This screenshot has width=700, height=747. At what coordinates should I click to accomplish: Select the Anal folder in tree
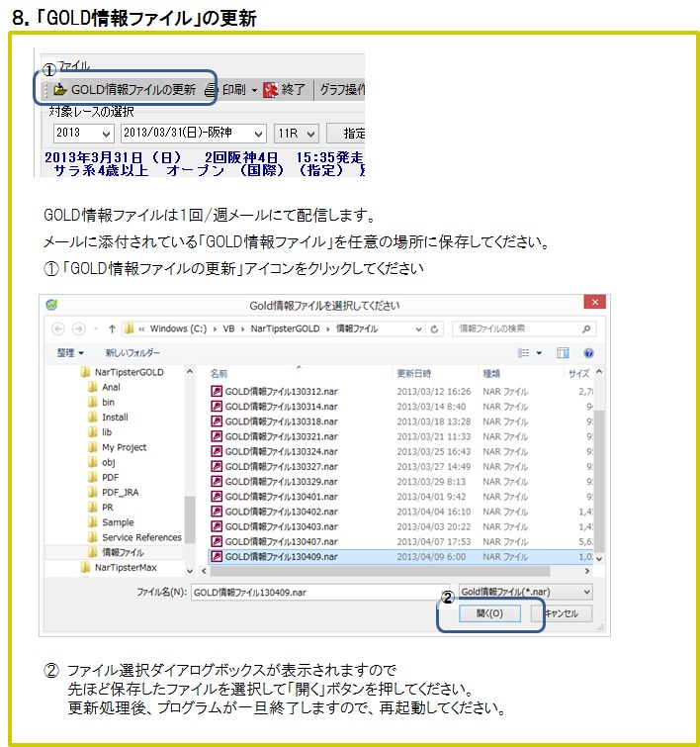(111, 387)
